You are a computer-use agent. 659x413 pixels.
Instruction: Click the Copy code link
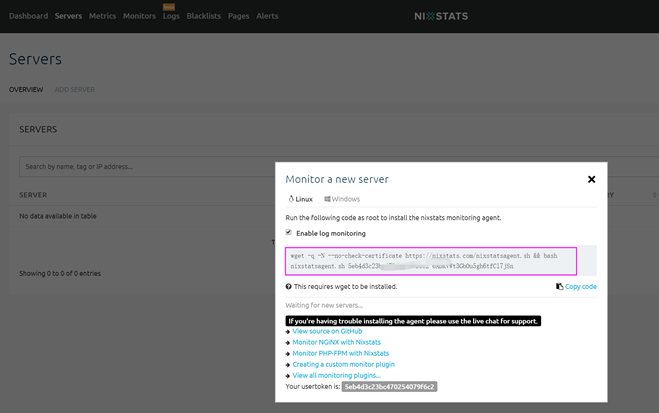click(580, 287)
